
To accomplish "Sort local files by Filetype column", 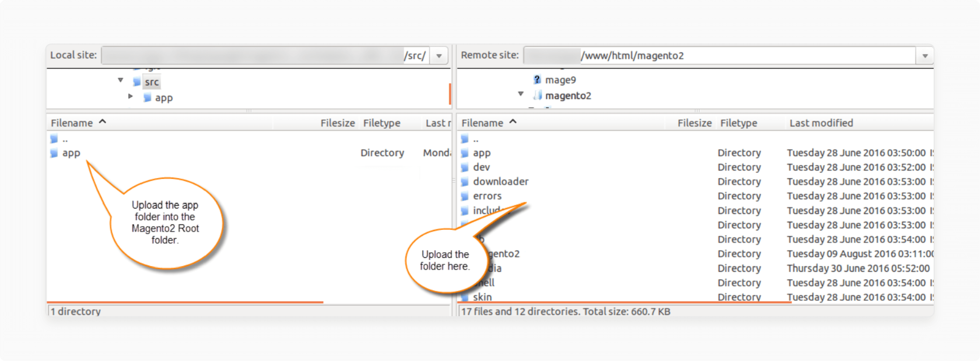I will [381, 123].
